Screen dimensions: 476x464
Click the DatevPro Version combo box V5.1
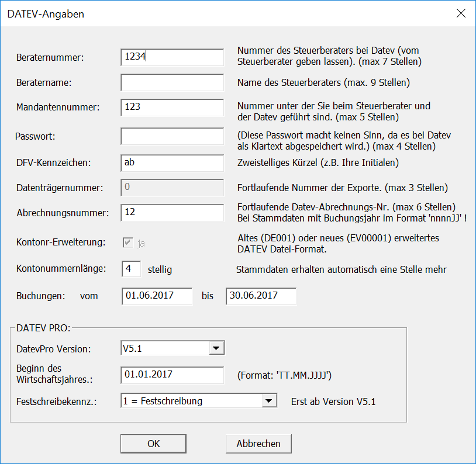click(x=173, y=348)
